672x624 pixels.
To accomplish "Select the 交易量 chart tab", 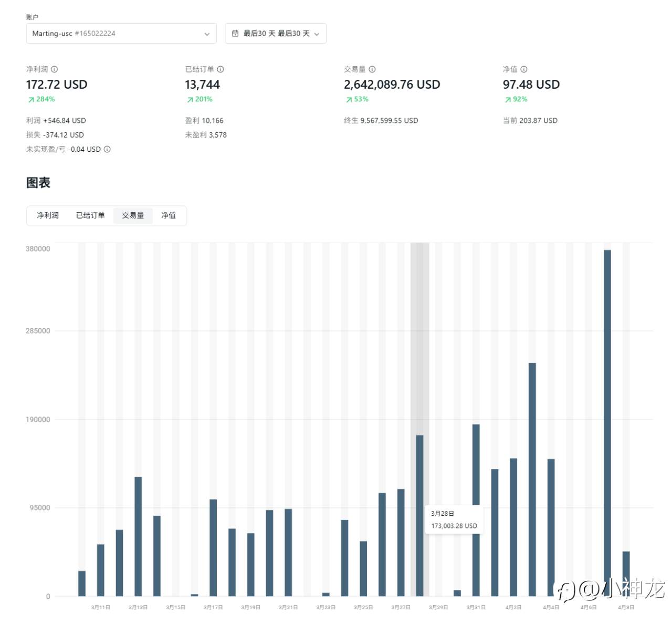I will pyautogui.click(x=133, y=215).
